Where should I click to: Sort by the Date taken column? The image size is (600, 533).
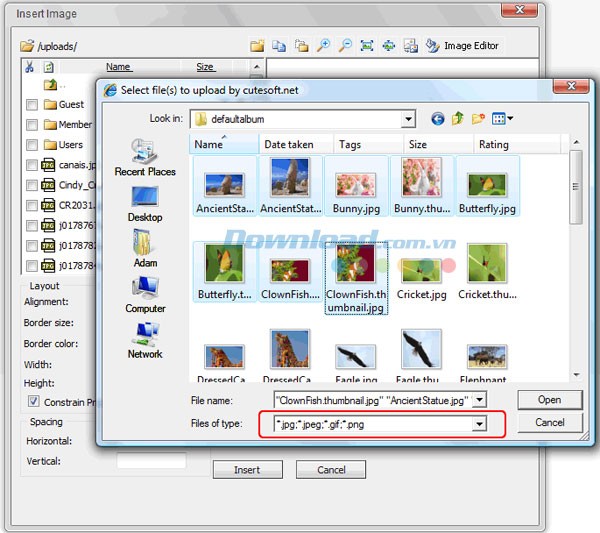(x=296, y=144)
